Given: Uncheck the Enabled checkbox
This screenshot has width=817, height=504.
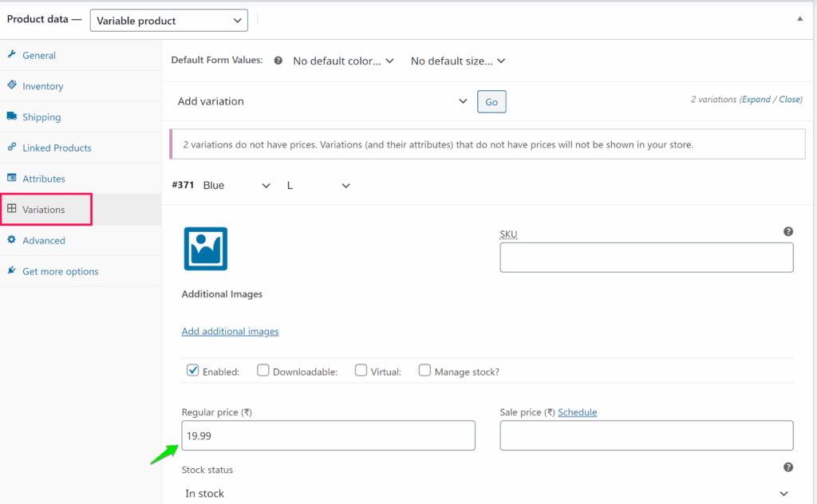Looking at the screenshot, I should [192, 370].
